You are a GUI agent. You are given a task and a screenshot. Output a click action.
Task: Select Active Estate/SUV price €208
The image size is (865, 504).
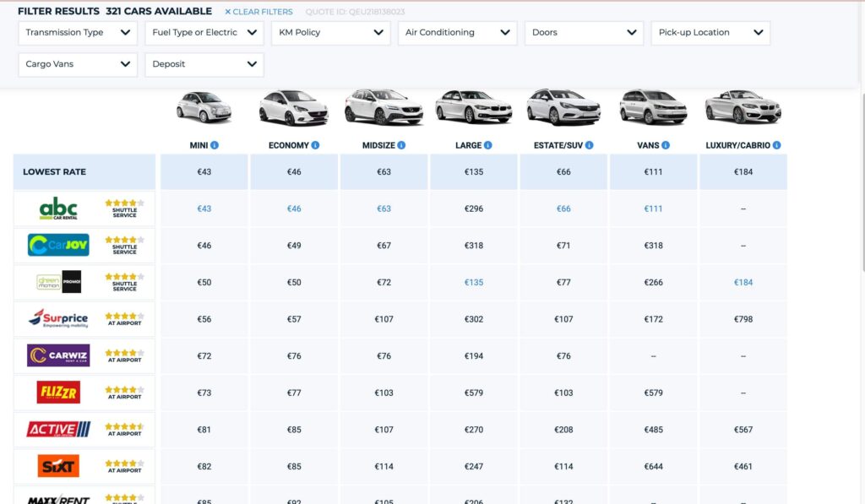(x=563, y=430)
